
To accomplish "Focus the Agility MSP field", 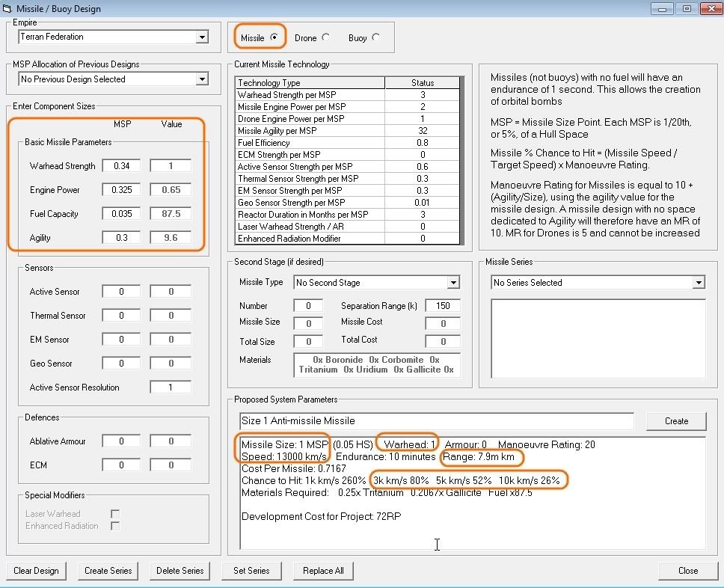I will coord(121,238).
